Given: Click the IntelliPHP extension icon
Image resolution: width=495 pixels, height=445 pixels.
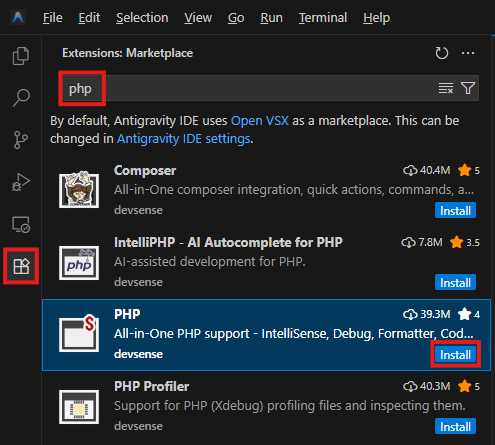Looking at the screenshot, I should pos(79,263).
